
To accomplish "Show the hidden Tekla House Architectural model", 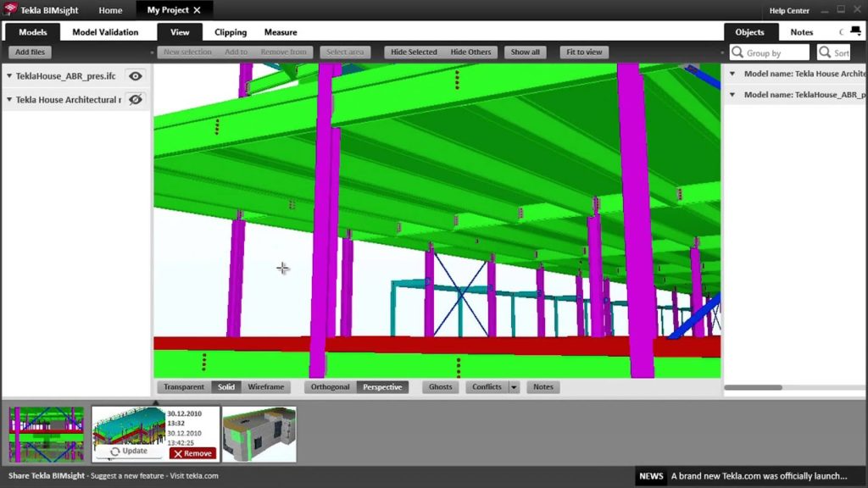I will pyautogui.click(x=135, y=100).
